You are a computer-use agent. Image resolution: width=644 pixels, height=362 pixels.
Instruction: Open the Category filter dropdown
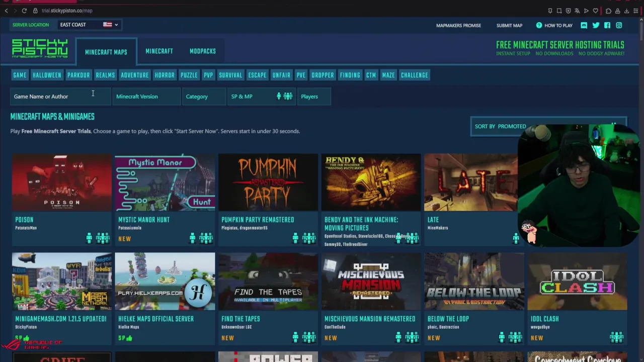pyautogui.click(x=204, y=97)
